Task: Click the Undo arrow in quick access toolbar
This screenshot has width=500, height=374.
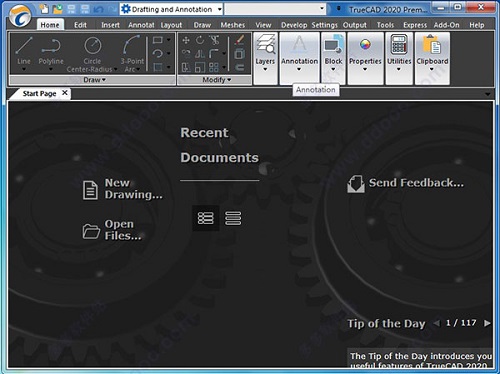Action: pos(98,9)
